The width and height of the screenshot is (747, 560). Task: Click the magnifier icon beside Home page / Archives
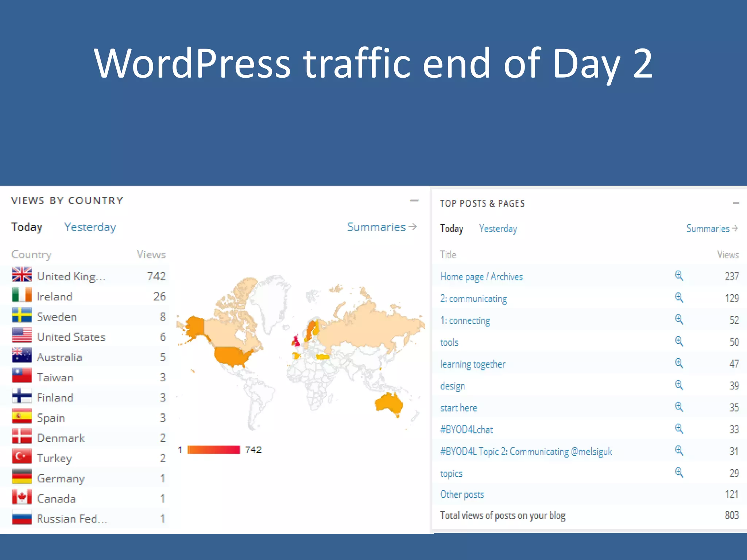click(x=679, y=276)
